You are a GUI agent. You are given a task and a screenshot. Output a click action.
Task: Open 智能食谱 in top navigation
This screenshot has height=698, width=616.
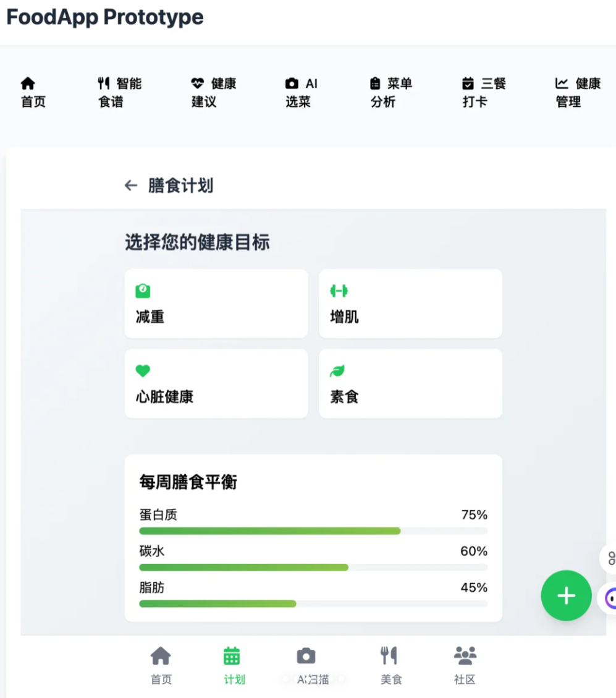[119, 93]
